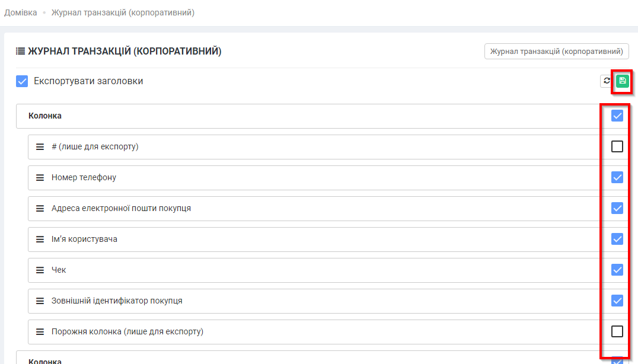Click drag handle for Порожня колонка row

(x=40, y=331)
